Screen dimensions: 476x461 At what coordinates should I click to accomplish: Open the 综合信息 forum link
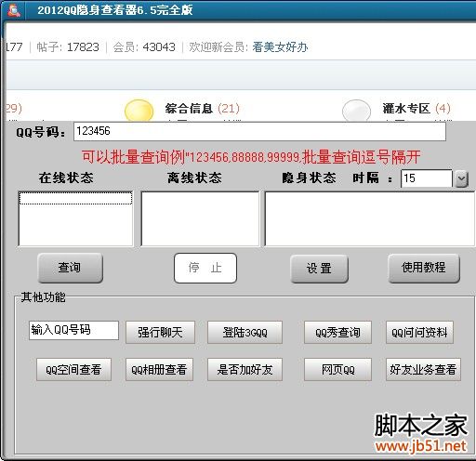tap(189, 109)
